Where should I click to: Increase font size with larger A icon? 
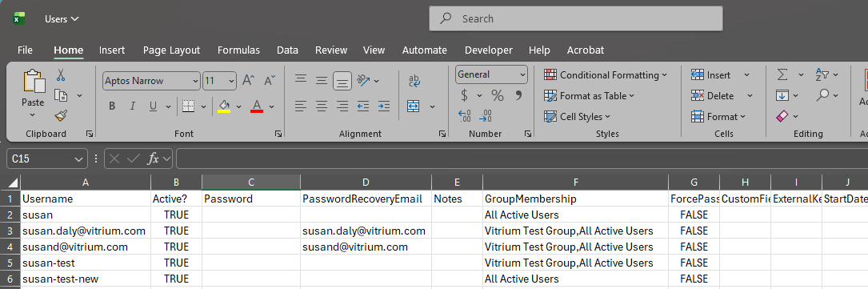point(249,80)
